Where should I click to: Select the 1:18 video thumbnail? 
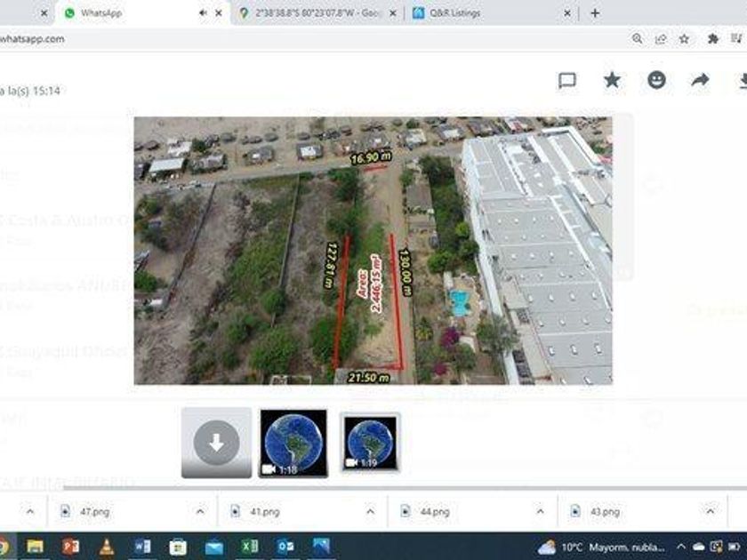293,443
